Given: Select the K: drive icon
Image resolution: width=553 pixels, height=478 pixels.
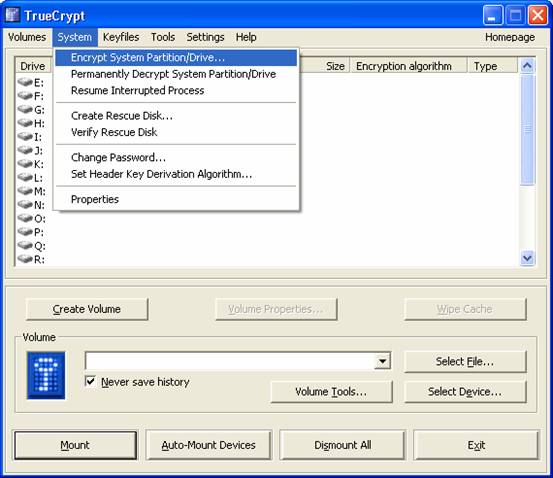Looking at the screenshot, I should pyautogui.click(x=25, y=164).
